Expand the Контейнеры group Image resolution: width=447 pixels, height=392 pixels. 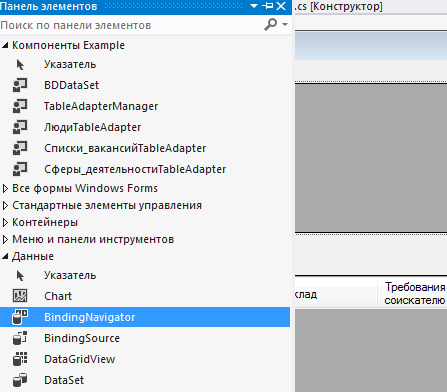coord(5,222)
